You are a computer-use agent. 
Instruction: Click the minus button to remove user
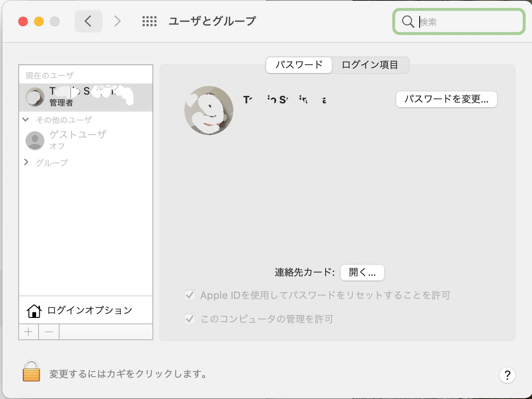point(49,332)
